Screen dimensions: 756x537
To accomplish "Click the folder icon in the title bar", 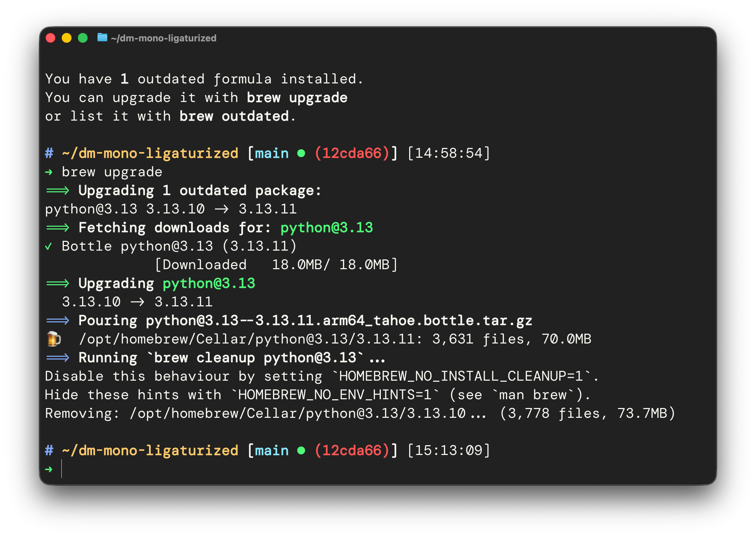I will coord(102,38).
